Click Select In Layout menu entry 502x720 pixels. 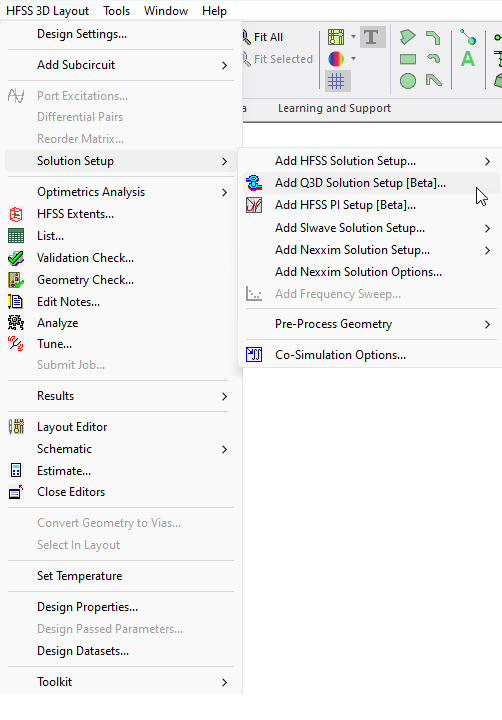(121, 545)
